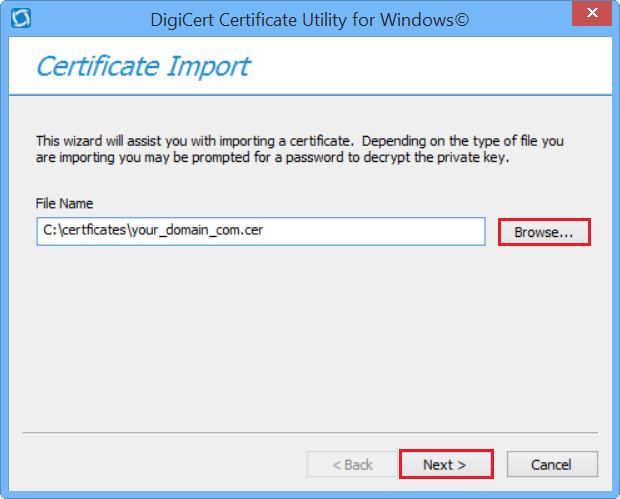Click the words 'private key' in the description
Screen dimensions: 620x499
pyautogui.click(x=478, y=157)
